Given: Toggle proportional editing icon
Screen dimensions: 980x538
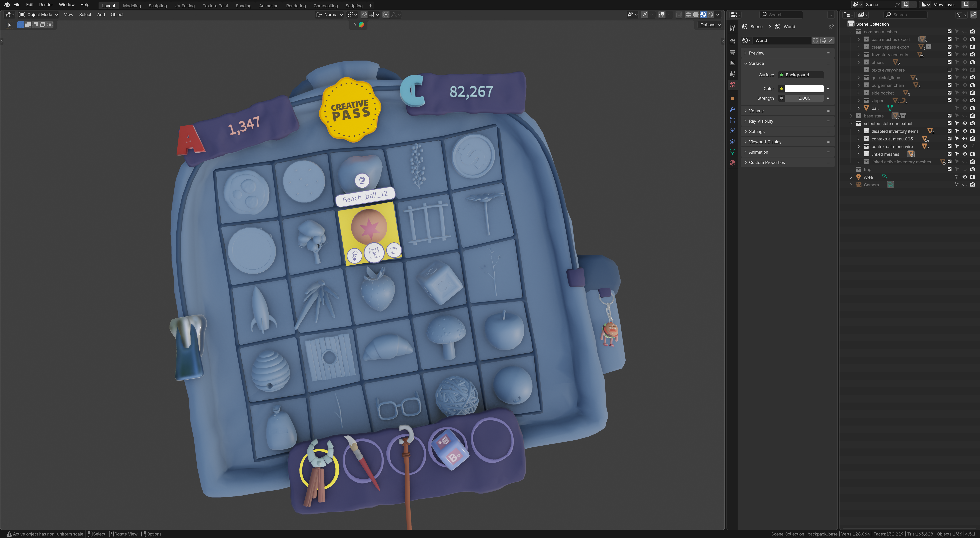Looking at the screenshot, I should 386,15.
